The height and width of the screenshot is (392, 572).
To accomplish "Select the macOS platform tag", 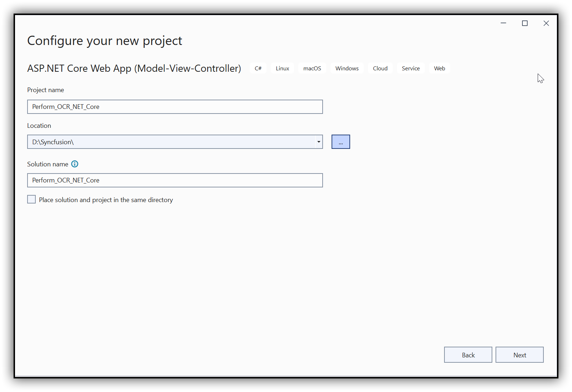I will (312, 68).
